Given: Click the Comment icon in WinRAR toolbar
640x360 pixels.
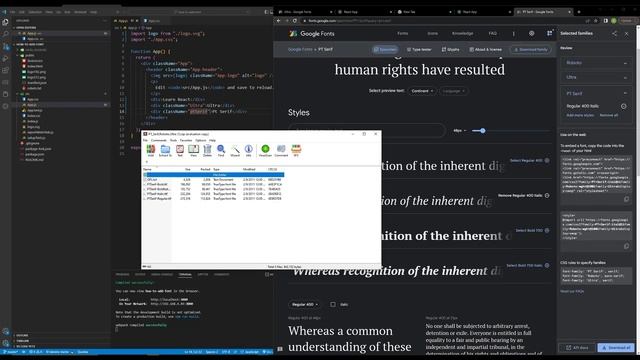Looking at the screenshot, I should pyautogui.click(x=281, y=150).
